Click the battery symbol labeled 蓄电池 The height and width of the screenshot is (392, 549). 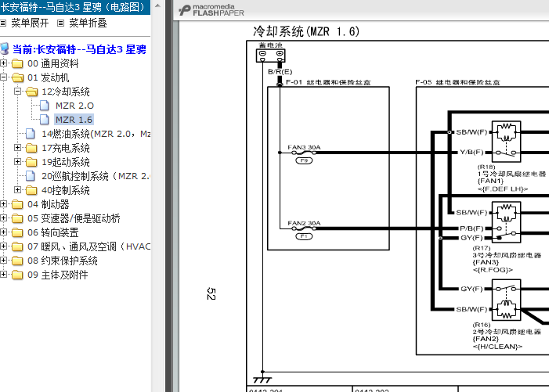tap(271, 56)
